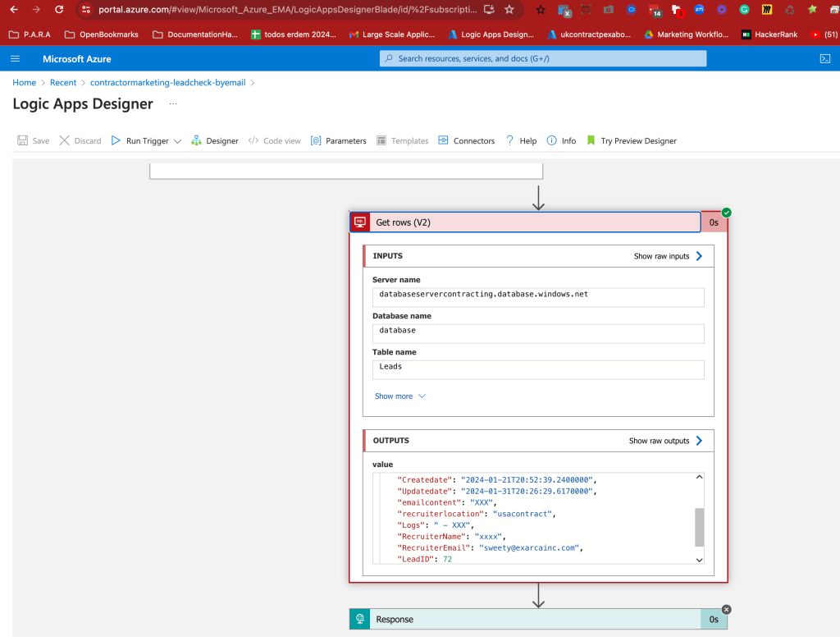
Task: Click the Server name value field
Action: click(x=538, y=297)
